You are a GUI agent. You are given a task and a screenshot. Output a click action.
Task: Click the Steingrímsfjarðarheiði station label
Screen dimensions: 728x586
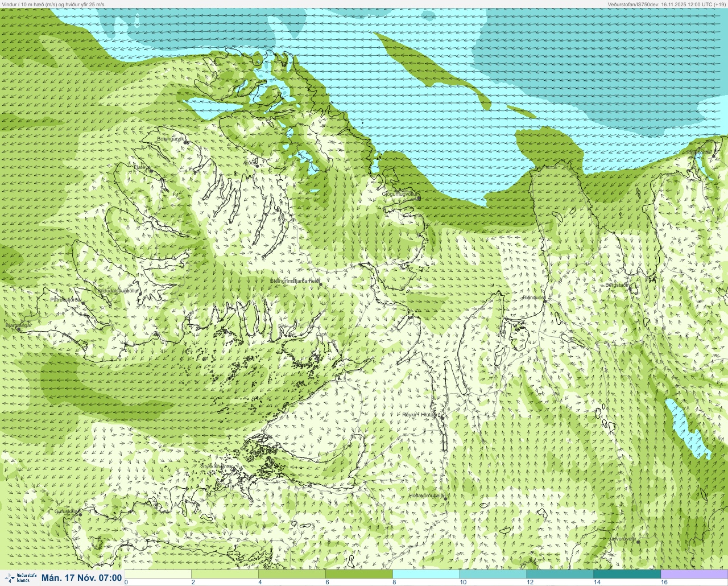tap(294, 281)
